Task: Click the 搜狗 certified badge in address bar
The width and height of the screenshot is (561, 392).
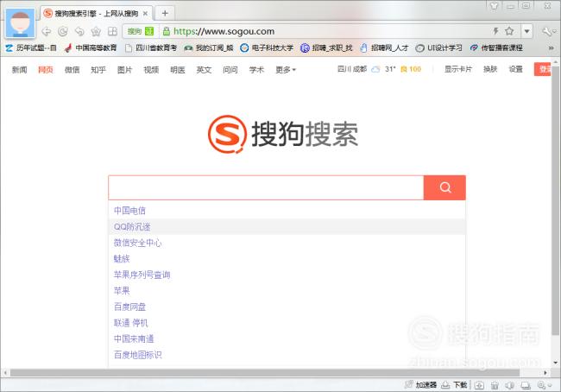Action: (x=140, y=31)
